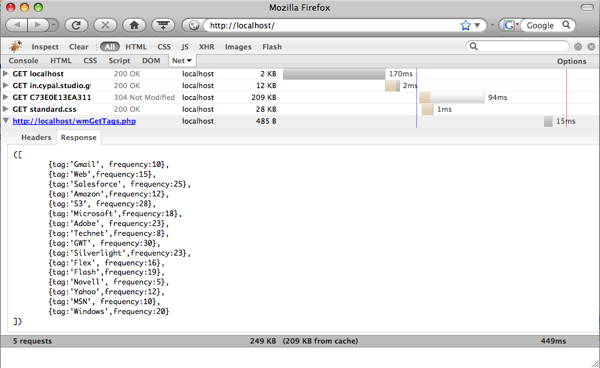Open the Headers tab of the request
Viewport: 600px width, 368px height.
point(36,137)
